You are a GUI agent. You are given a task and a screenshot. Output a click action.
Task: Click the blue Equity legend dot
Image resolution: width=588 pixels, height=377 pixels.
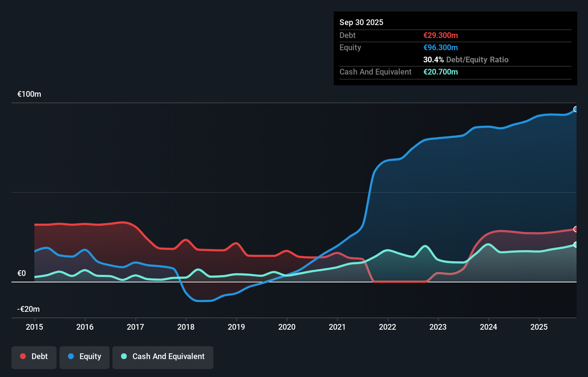click(71, 356)
